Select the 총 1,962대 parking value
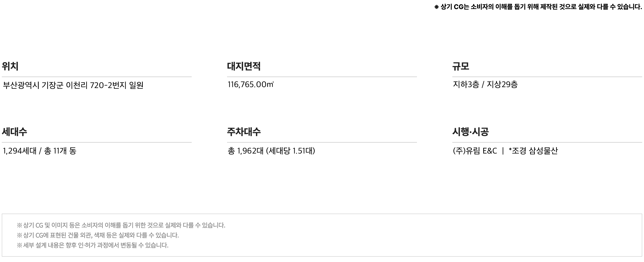The height and width of the screenshot is (262, 644). (246, 151)
